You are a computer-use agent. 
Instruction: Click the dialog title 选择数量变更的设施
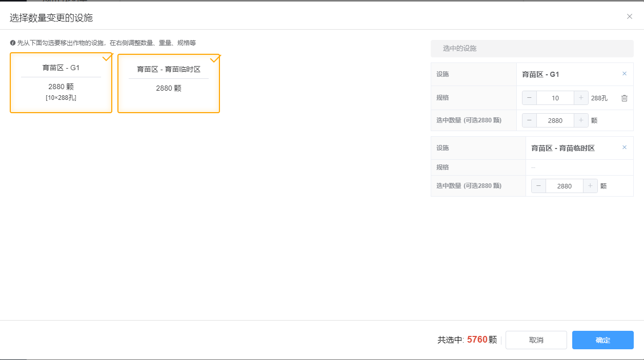tap(51, 18)
